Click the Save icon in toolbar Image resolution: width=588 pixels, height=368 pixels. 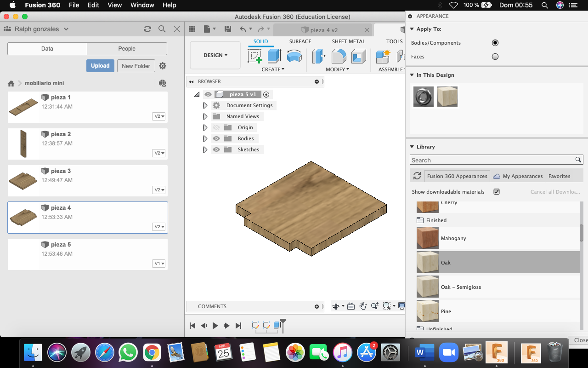[x=228, y=29]
